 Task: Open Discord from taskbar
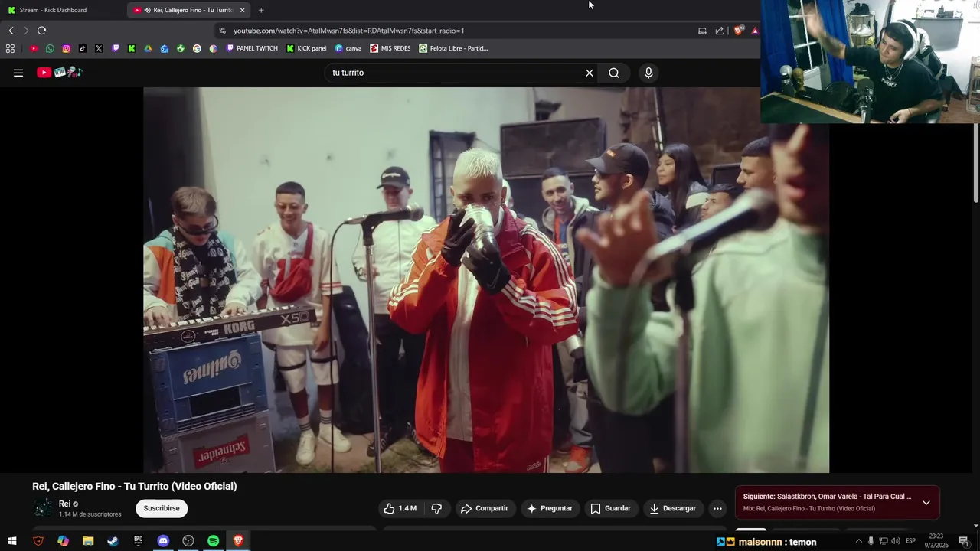pyautogui.click(x=163, y=541)
